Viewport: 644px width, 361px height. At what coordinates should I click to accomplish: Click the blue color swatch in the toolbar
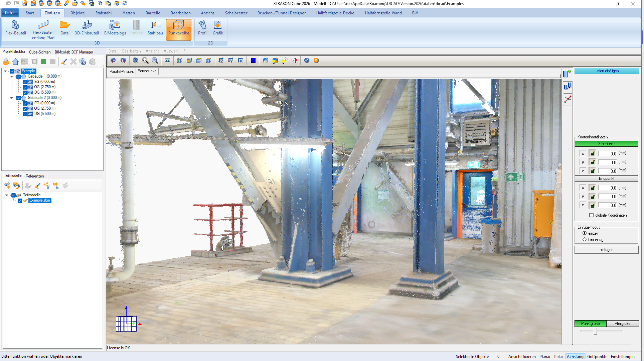click(253, 61)
